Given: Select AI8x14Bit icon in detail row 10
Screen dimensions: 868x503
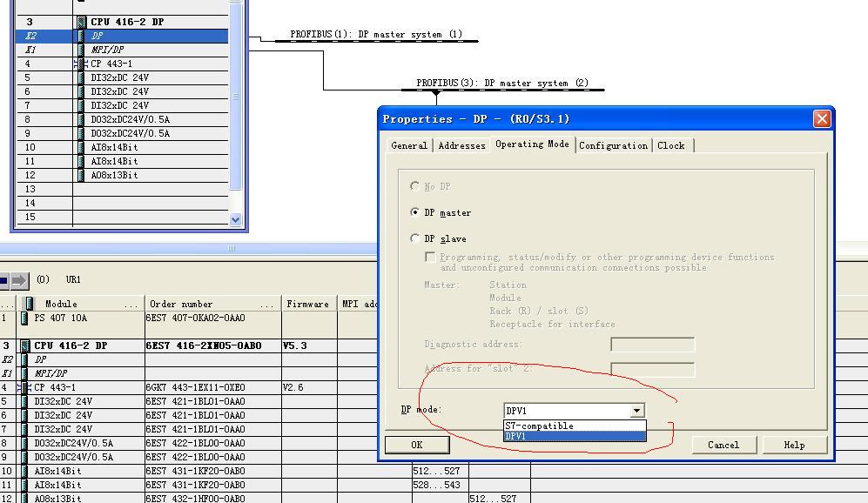Looking at the screenshot, I should [24, 471].
